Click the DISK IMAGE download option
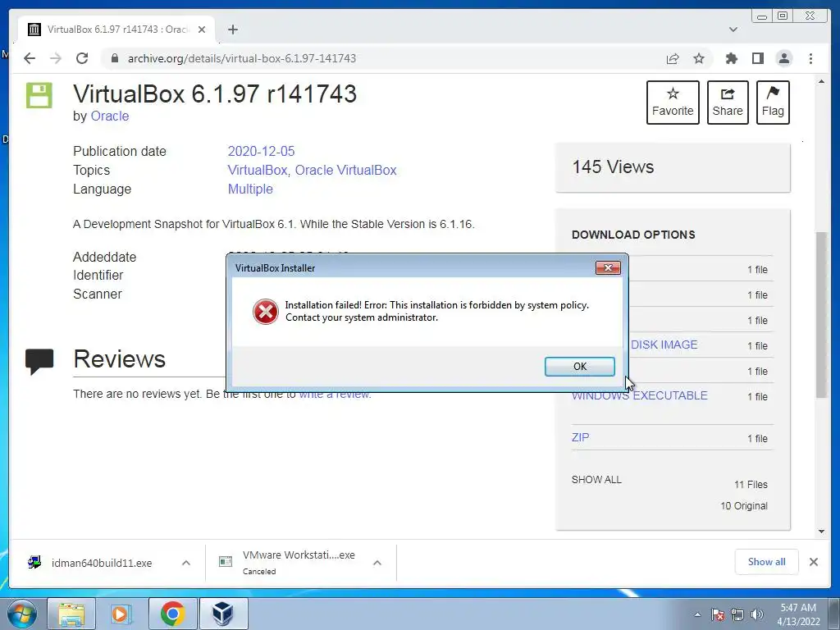The image size is (840, 630). (x=664, y=345)
